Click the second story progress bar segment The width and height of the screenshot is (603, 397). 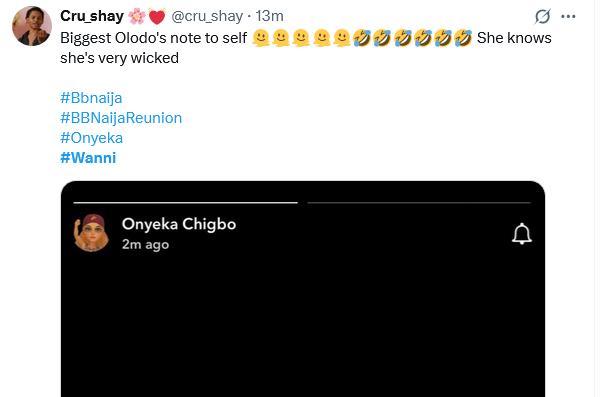click(x=419, y=202)
